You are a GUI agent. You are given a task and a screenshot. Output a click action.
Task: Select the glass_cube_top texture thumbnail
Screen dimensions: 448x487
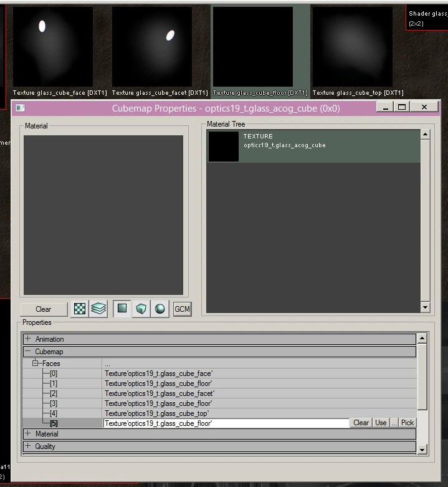click(353, 47)
